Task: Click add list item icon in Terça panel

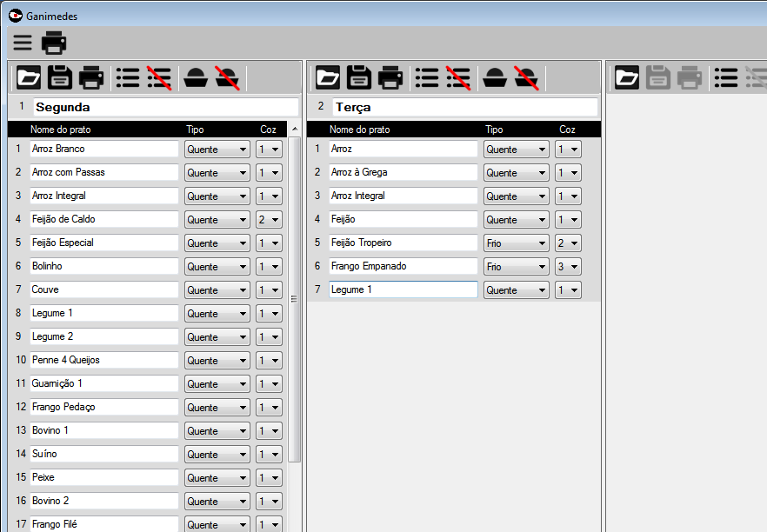Action: point(427,78)
